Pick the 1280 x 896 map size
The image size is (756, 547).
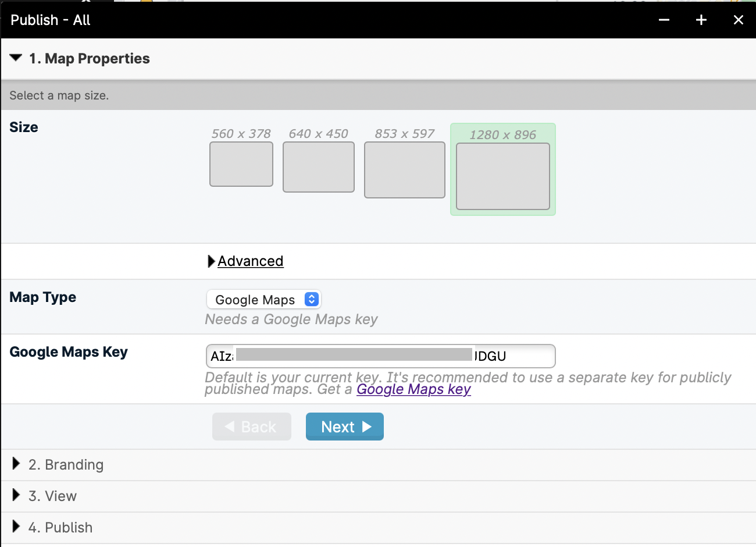coord(503,176)
